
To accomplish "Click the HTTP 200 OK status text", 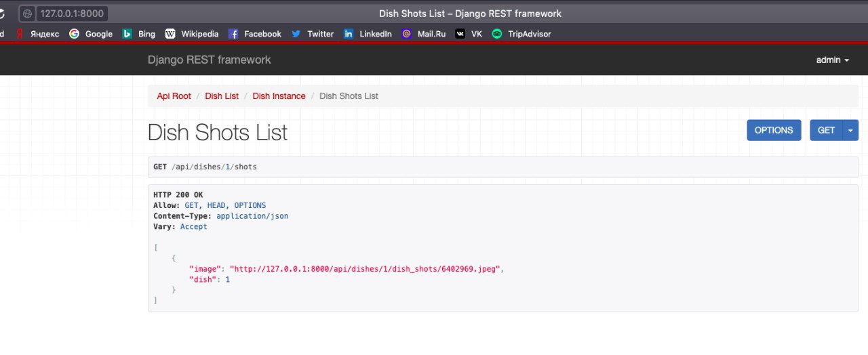I will [178, 194].
